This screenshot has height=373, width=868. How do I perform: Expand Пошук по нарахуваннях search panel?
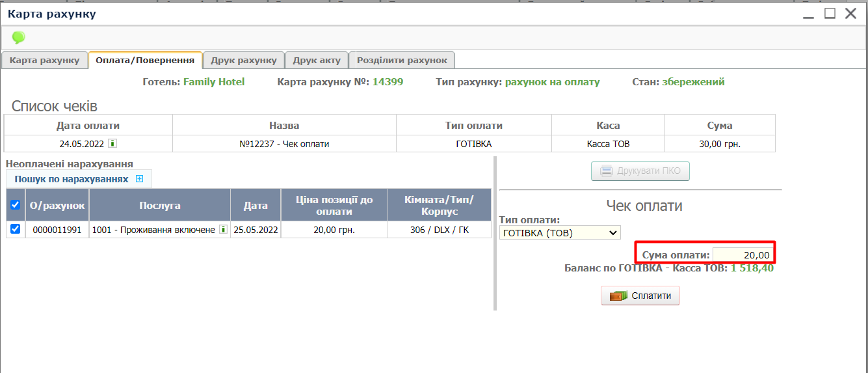point(139,178)
